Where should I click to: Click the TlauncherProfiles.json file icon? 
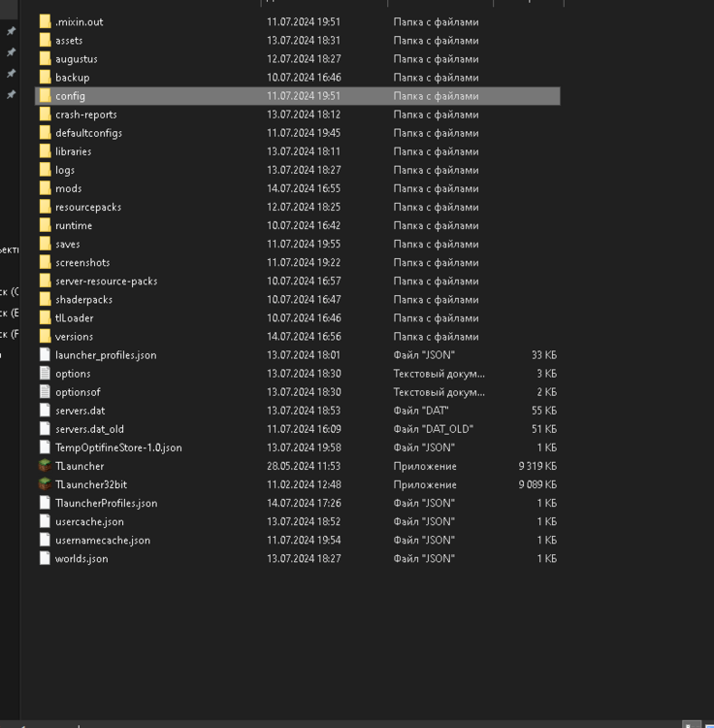tap(45, 503)
